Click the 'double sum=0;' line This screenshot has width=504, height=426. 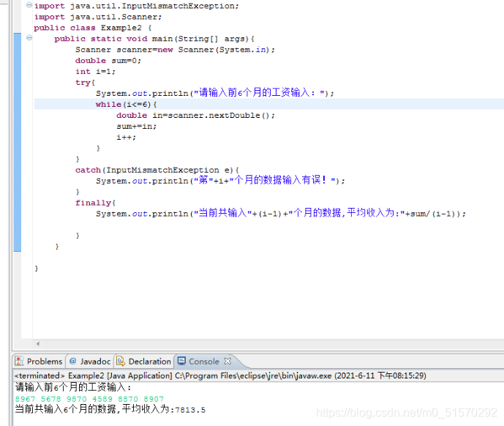(x=108, y=61)
